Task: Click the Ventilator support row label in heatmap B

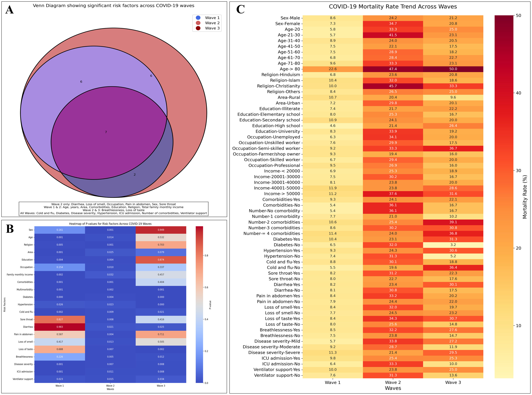Action: (23, 379)
